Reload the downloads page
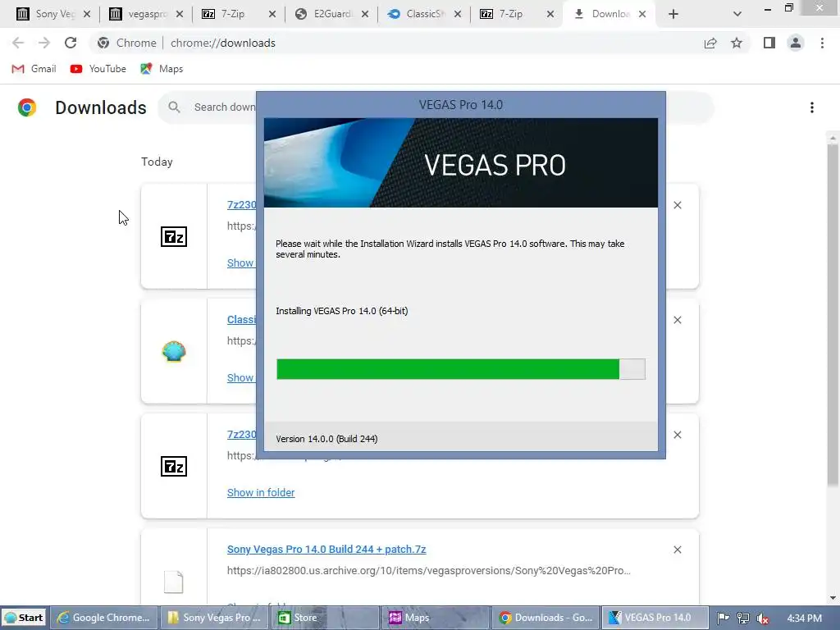The width and height of the screenshot is (840, 630). [x=71, y=43]
